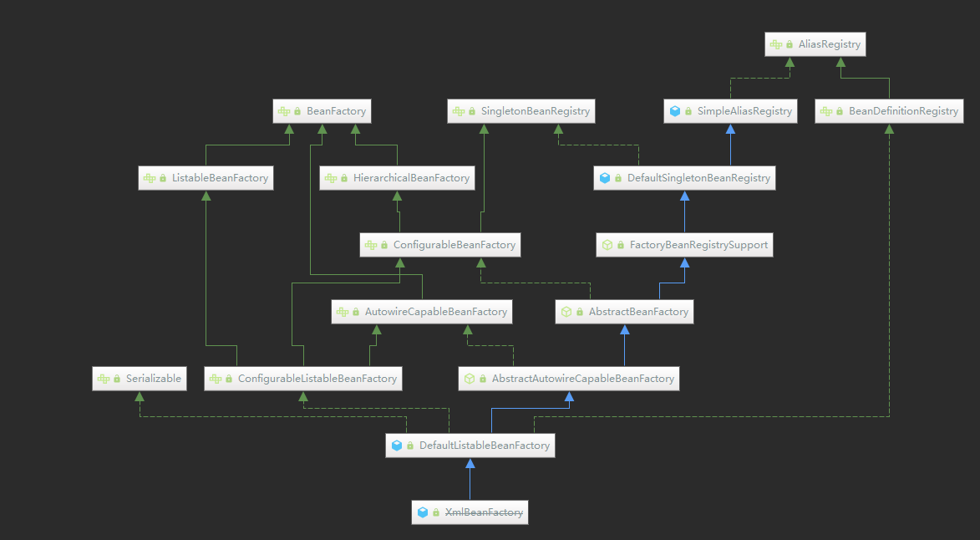Viewport: 980px width, 540px height.
Task: Click the blue class icon on XmlBeanFactory
Action: [x=423, y=512]
